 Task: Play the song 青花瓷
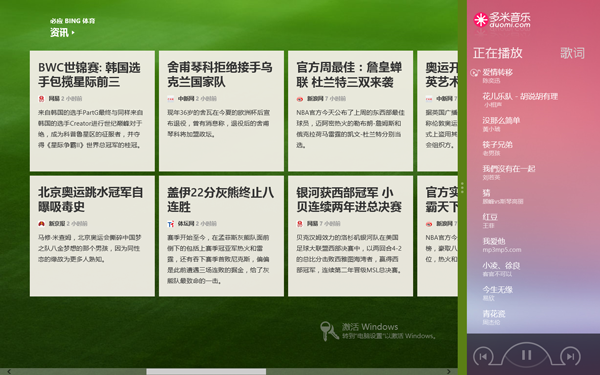(494, 314)
